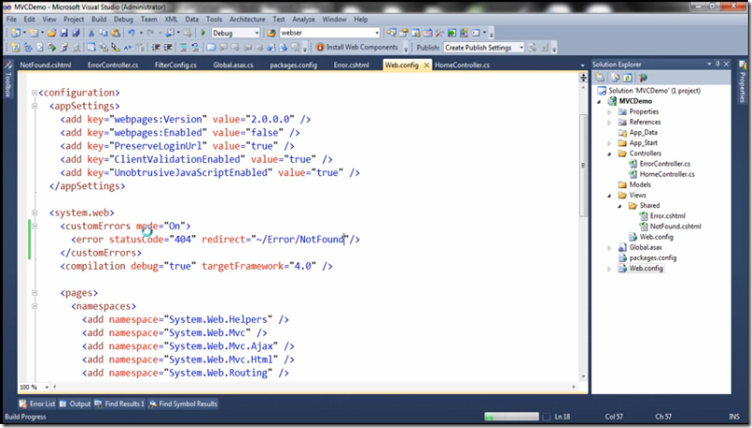The image size is (752, 428).
Task: Switch to the Global.asax.cs tab
Action: click(x=233, y=65)
